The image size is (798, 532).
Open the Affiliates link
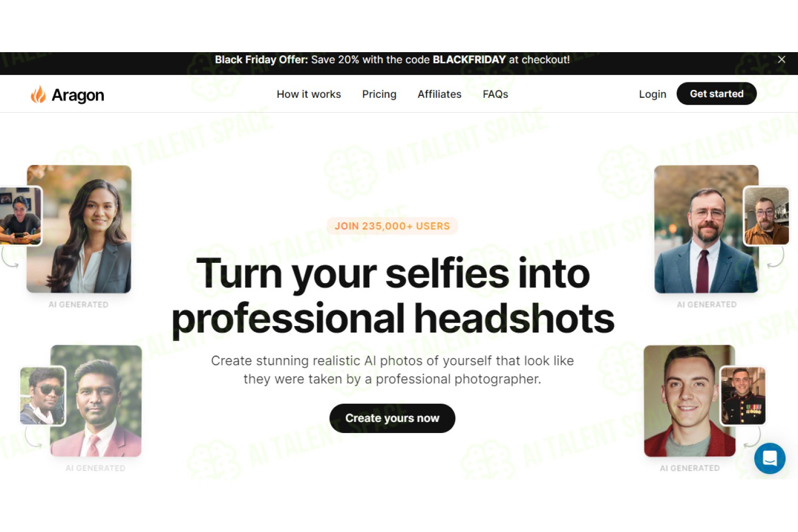click(439, 94)
